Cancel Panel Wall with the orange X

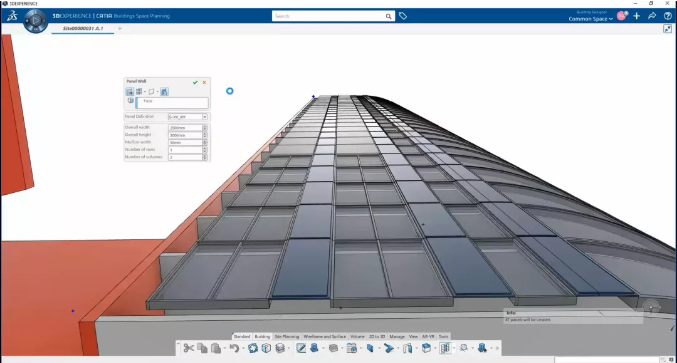(204, 82)
